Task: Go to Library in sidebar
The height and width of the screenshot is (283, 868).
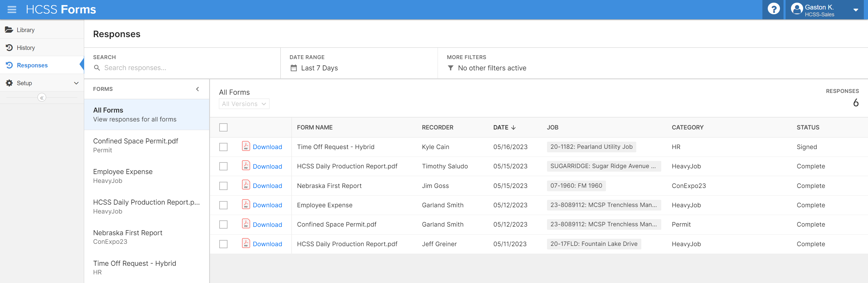Action: click(x=26, y=30)
